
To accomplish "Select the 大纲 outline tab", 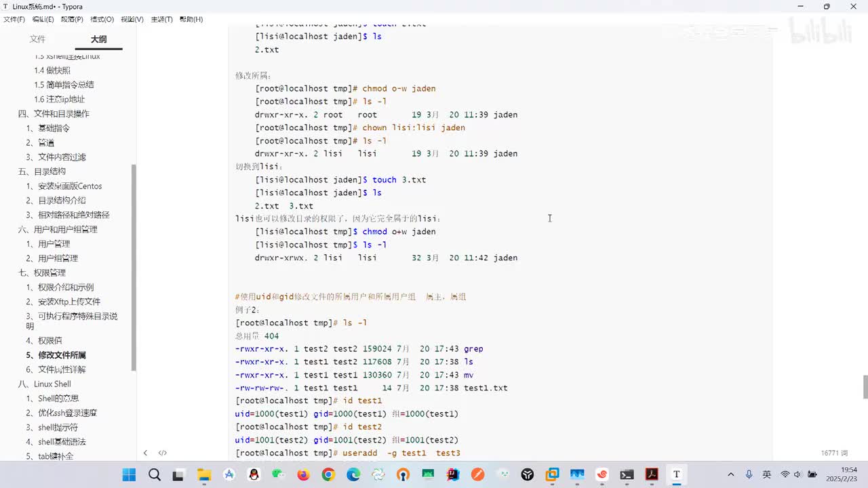I will pos(99,39).
